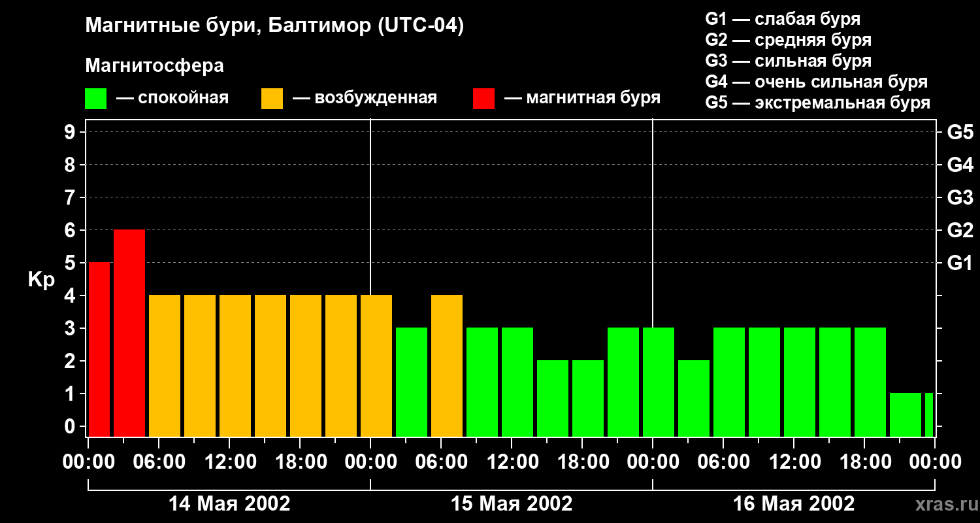Click the orange 'возбужденная' legend swatch
Viewport: 980px width, 523px height.
[x=272, y=99]
